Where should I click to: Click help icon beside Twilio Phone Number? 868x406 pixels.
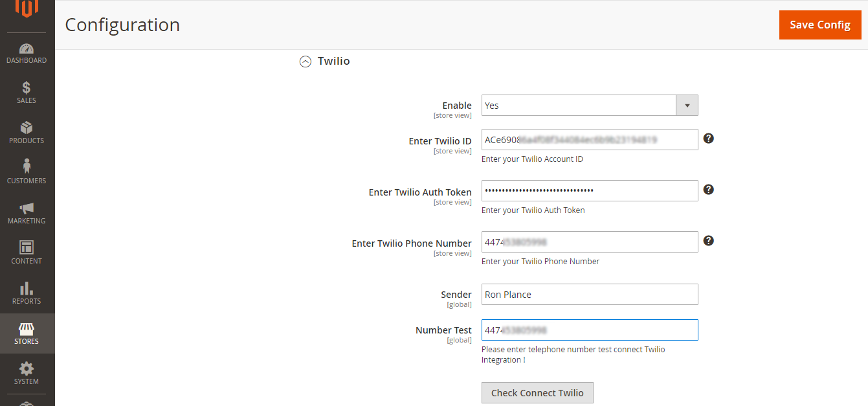coord(709,241)
